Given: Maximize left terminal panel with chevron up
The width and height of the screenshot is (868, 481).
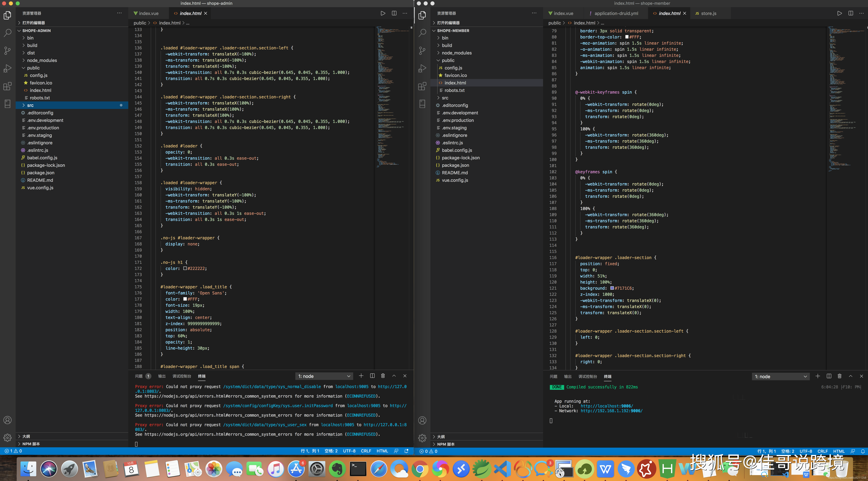Looking at the screenshot, I should point(394,376).
